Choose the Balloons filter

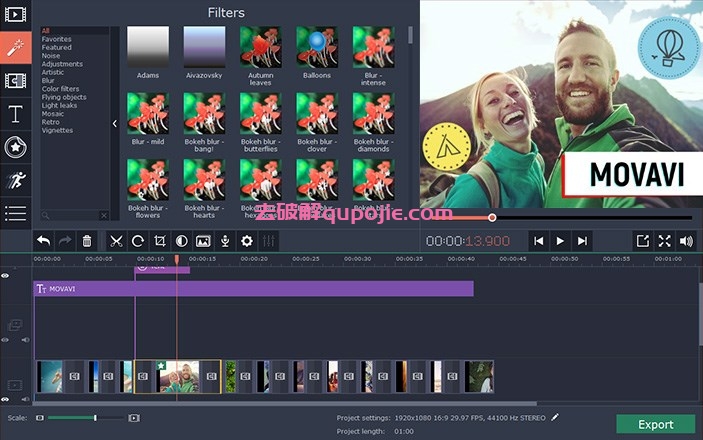[x=317, y=47]
